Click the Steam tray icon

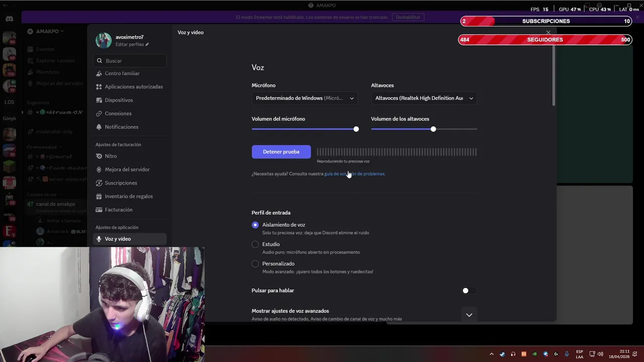[x=502, y=354]
